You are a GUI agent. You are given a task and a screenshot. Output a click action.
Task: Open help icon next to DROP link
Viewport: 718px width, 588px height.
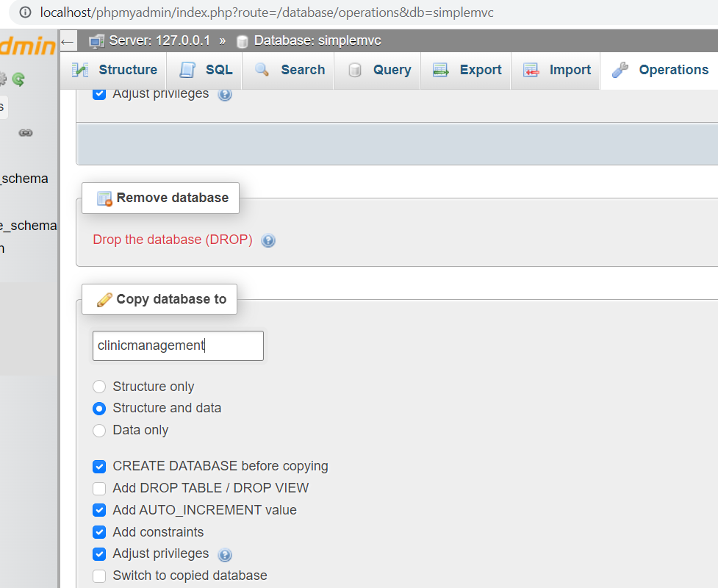pos(268,240)
